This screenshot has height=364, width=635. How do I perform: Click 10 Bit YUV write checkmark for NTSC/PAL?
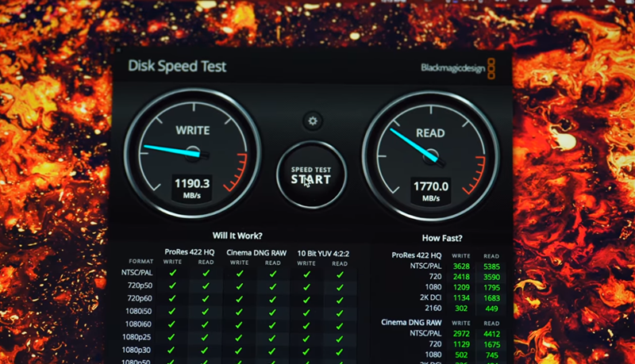click(306, 274)
